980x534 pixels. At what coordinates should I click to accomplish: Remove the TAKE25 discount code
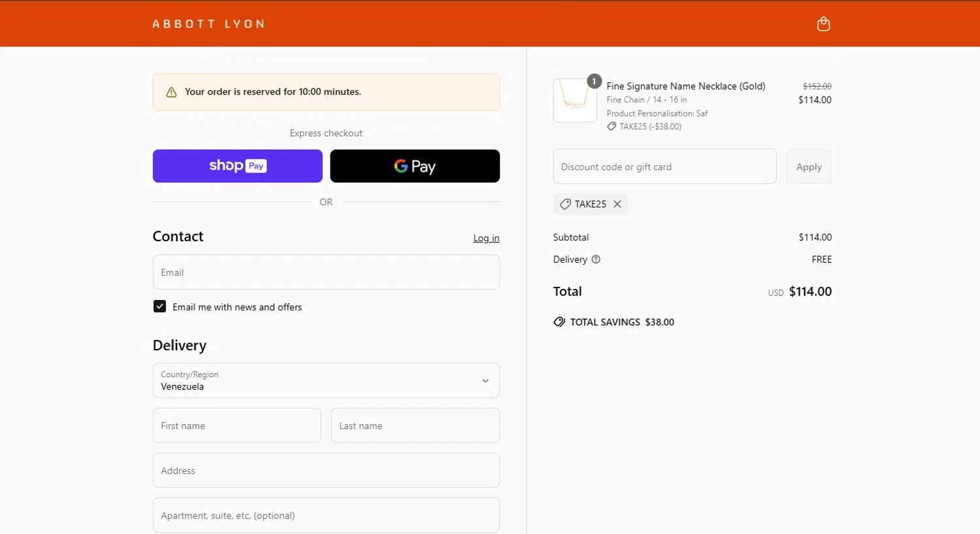(617, 204)
